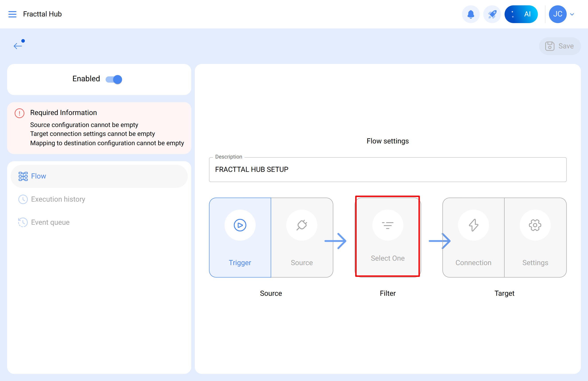
Task: Go back using the arrow icon
Action: 18,46
